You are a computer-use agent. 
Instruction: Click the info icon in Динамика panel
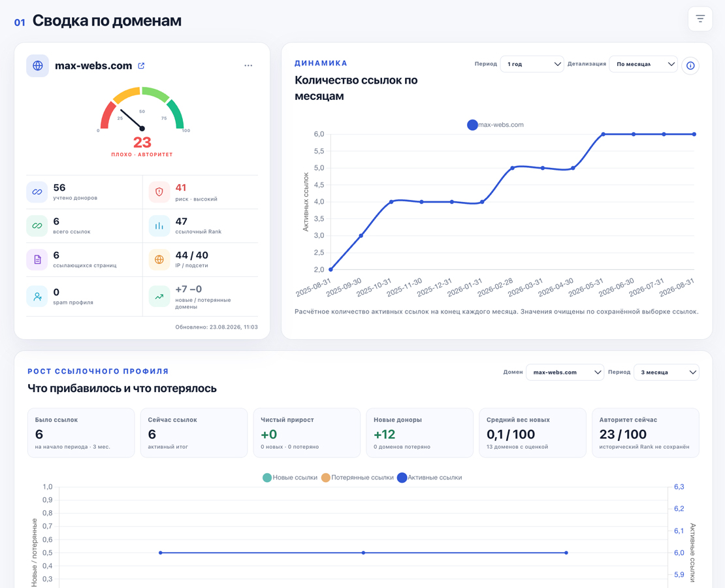690,65
